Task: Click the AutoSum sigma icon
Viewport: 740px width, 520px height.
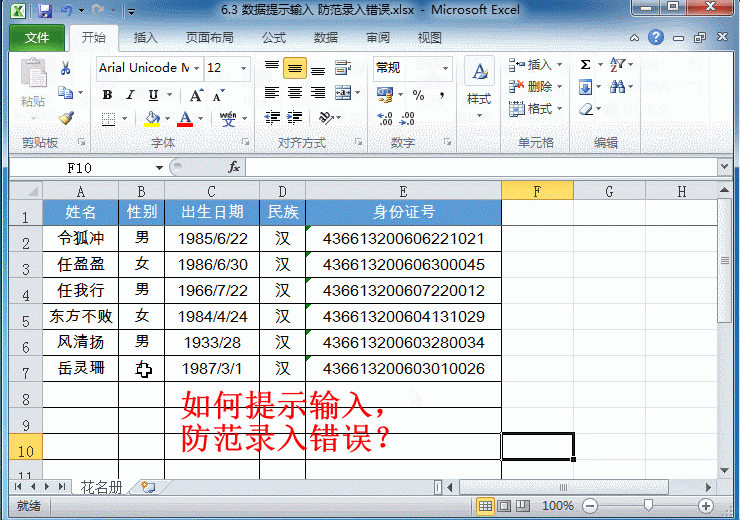Action: pos(586,64)
